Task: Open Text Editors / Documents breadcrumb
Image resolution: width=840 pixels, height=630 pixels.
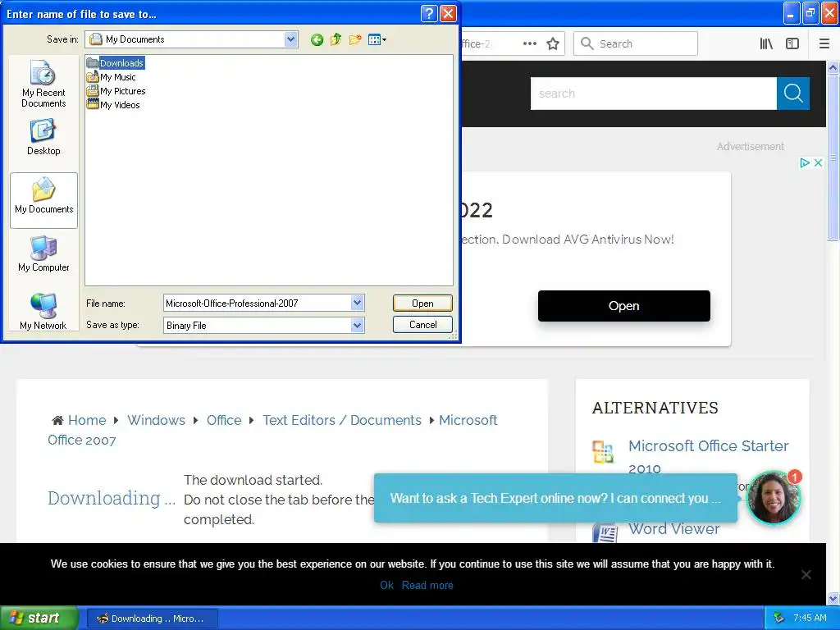Action: pos(342,420)
